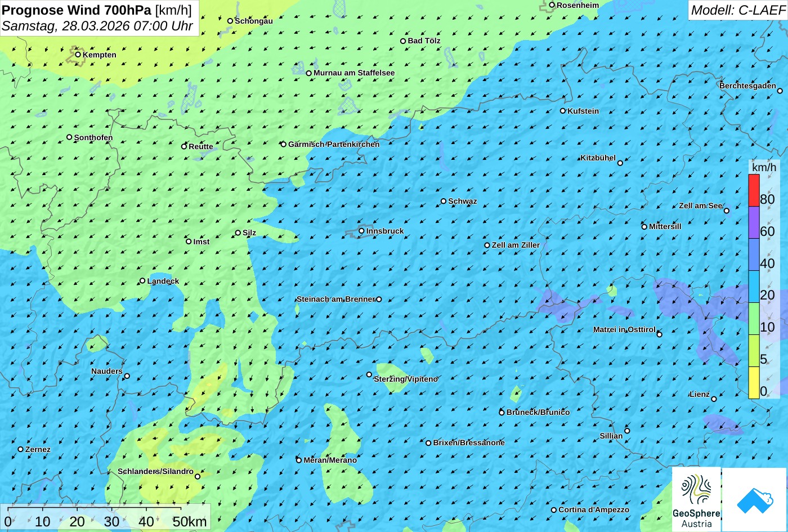Image resolution: width=788 pixels, height=532 pixels.
Task: Click the Lienz location marker
Action: tap(714, 399)
